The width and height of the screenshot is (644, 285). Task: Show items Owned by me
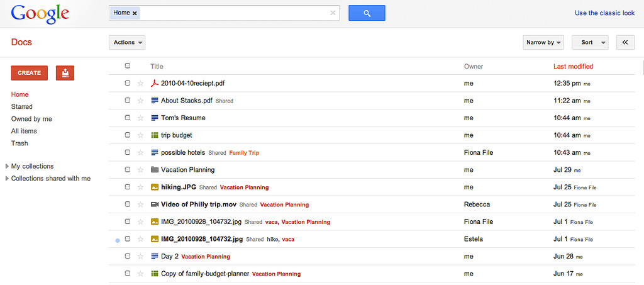pyautogui.click(x=31, y=119)
